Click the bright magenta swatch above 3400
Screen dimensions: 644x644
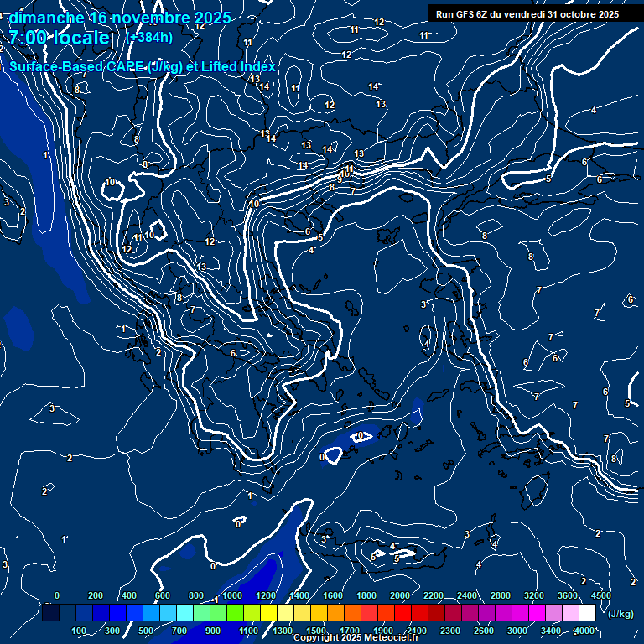[538, 612]
